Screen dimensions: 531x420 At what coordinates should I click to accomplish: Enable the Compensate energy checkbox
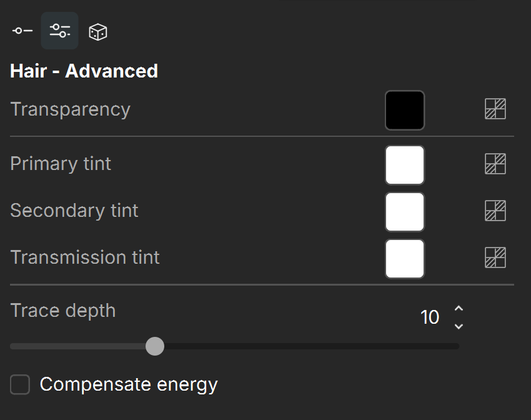(20, 384)
